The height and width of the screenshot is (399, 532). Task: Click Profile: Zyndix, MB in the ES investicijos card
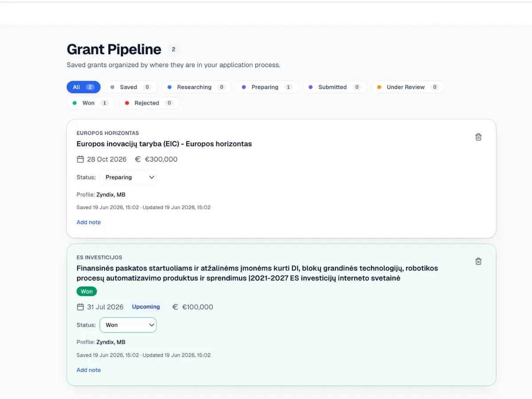[x=101, y=342]
